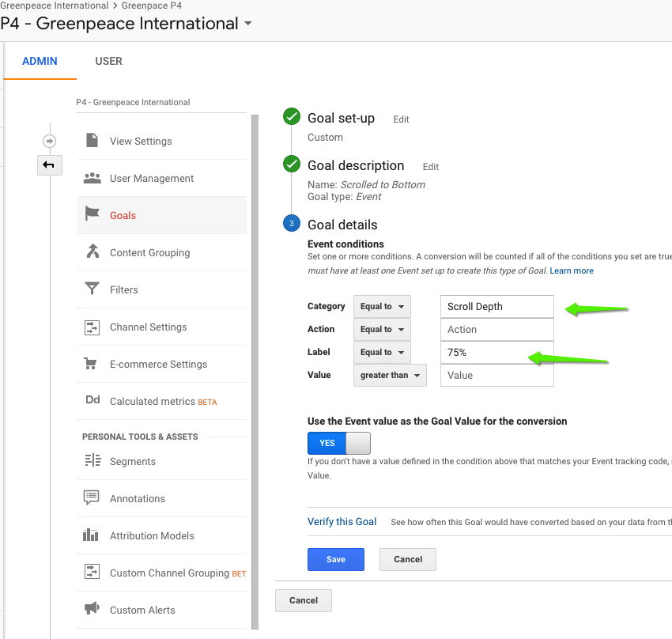Click the empty Action input field

pyautogui.click(x=497, y=329)
